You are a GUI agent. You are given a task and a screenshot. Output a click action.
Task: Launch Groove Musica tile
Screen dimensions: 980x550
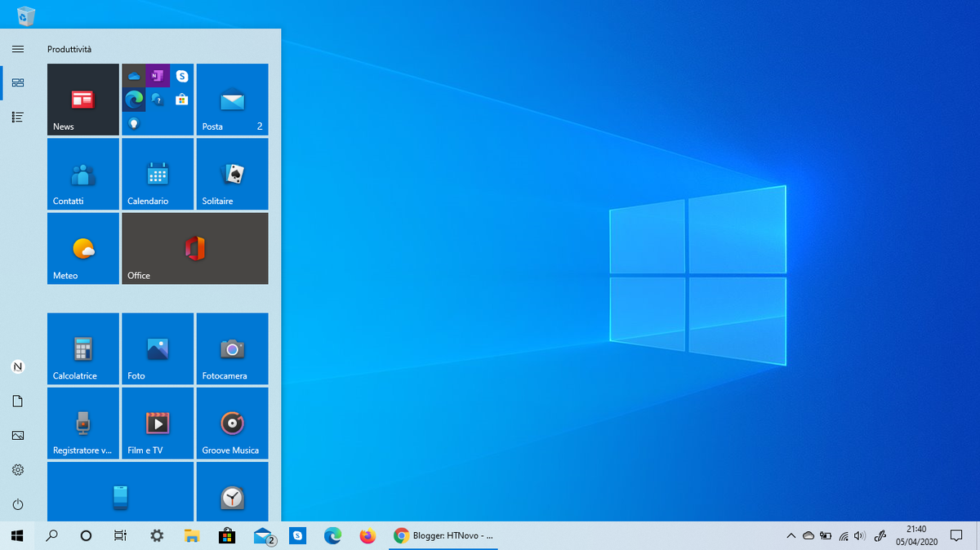click(232, 423)
